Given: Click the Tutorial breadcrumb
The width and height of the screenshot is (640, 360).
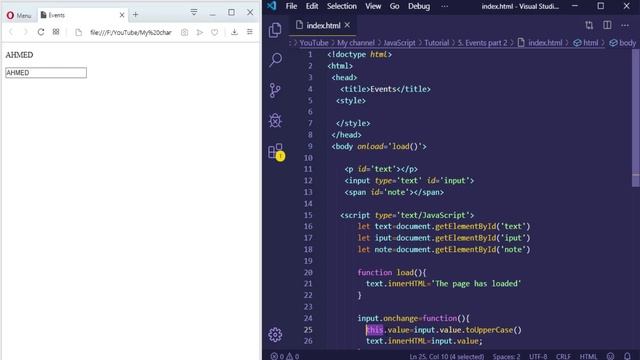Looking at the screenshot, I should coord(436,43).
